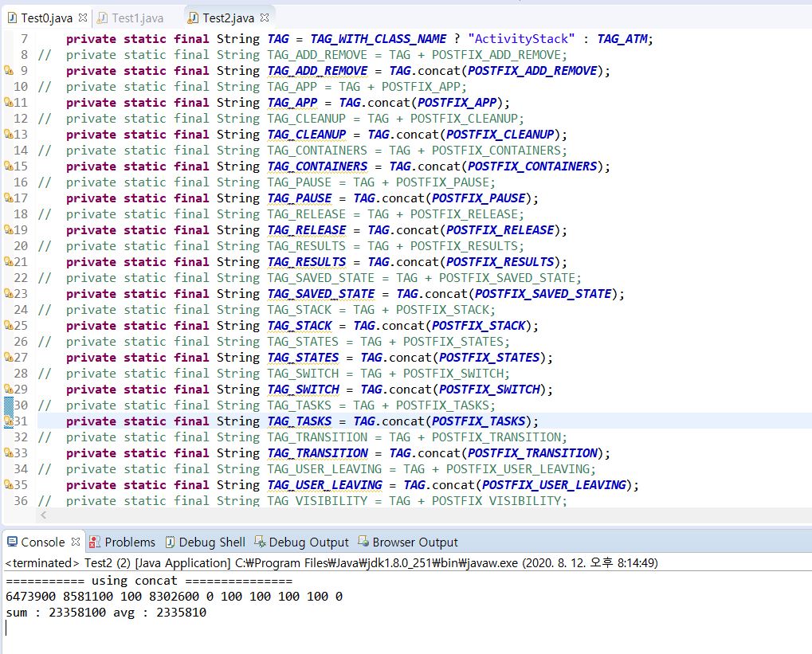The width and height of the screenshot is (812, 654).
Task: Close the Test2.java tab
Action: pyautogui.click(x=265, y=18)
